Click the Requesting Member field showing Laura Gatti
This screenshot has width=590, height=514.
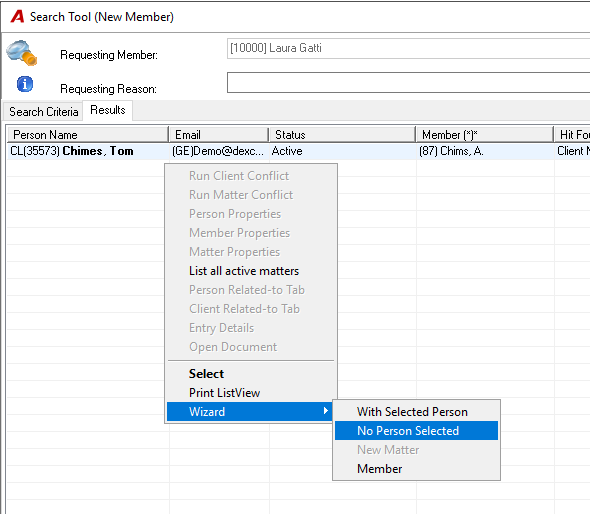tap(408, 49)
